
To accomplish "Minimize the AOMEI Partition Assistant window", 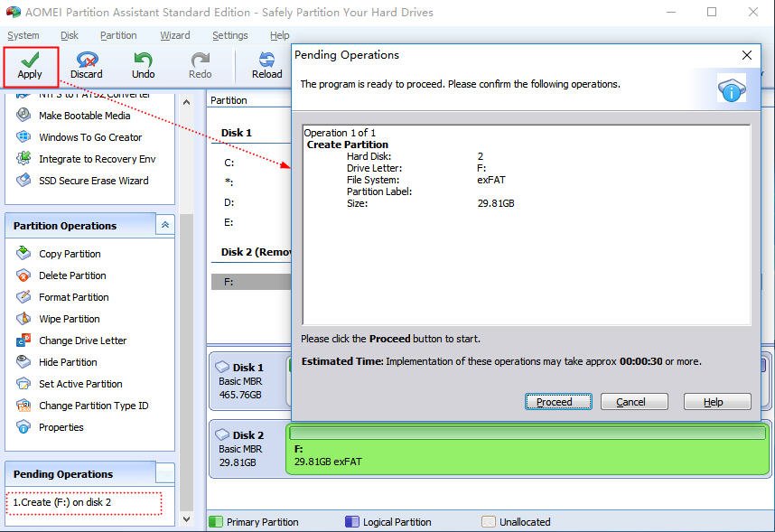I will click(x=671, y=12).
